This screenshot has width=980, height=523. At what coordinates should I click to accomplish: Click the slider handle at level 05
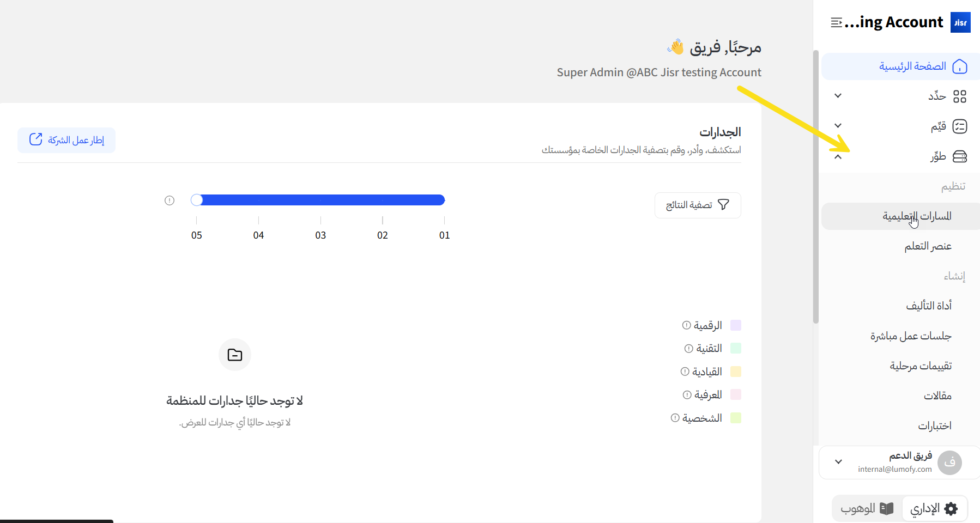197,200
